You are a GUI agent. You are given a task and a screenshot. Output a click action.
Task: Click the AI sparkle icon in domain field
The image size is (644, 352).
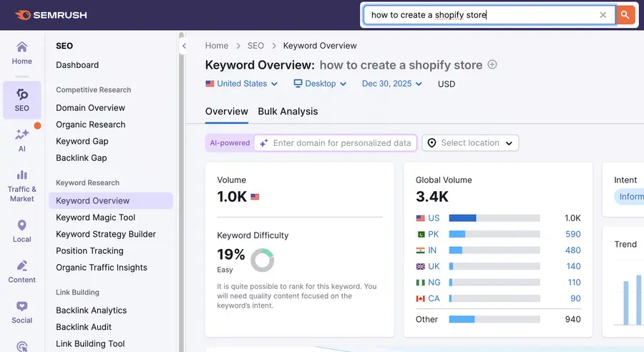point(263,143)
